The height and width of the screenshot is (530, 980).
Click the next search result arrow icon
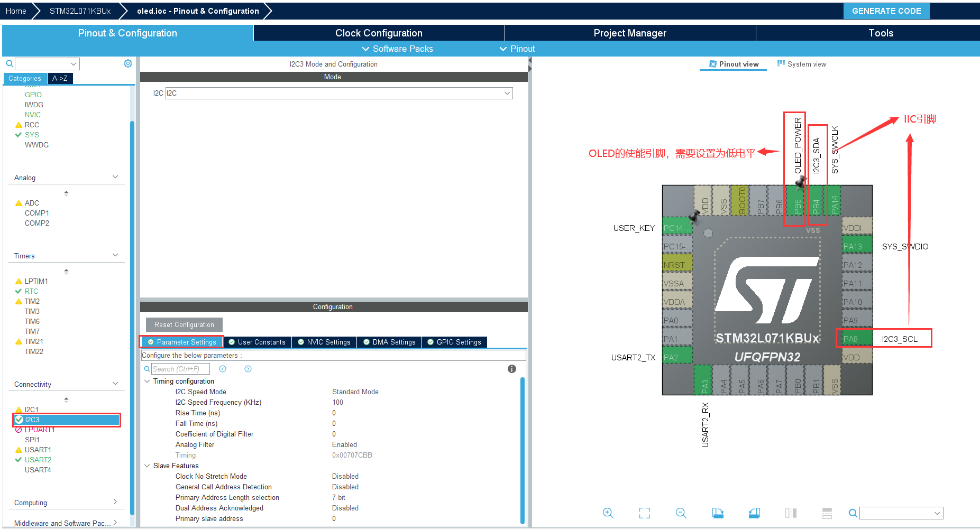tap(248, 369)
